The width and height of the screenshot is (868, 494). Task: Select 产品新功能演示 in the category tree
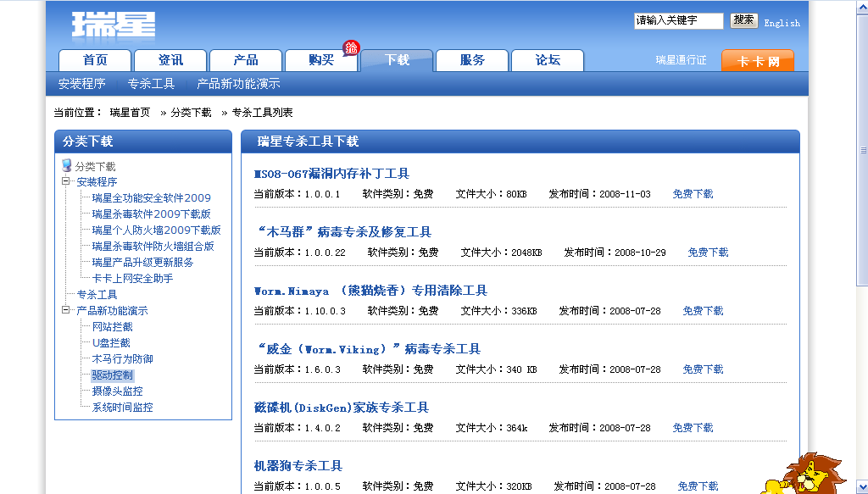pos(112,311)
